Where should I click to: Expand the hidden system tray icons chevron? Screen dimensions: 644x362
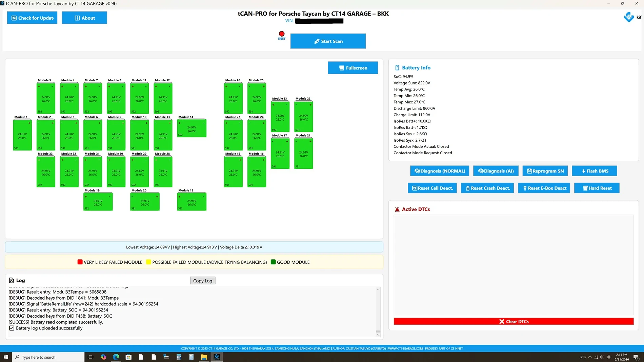[x=590, y=357]
